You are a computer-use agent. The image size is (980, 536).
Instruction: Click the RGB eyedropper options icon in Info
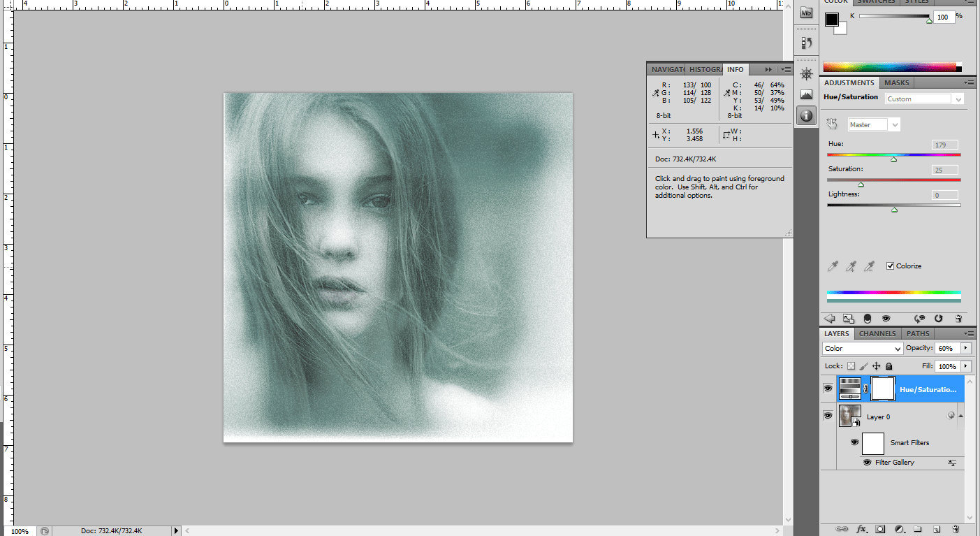(655, 92)
